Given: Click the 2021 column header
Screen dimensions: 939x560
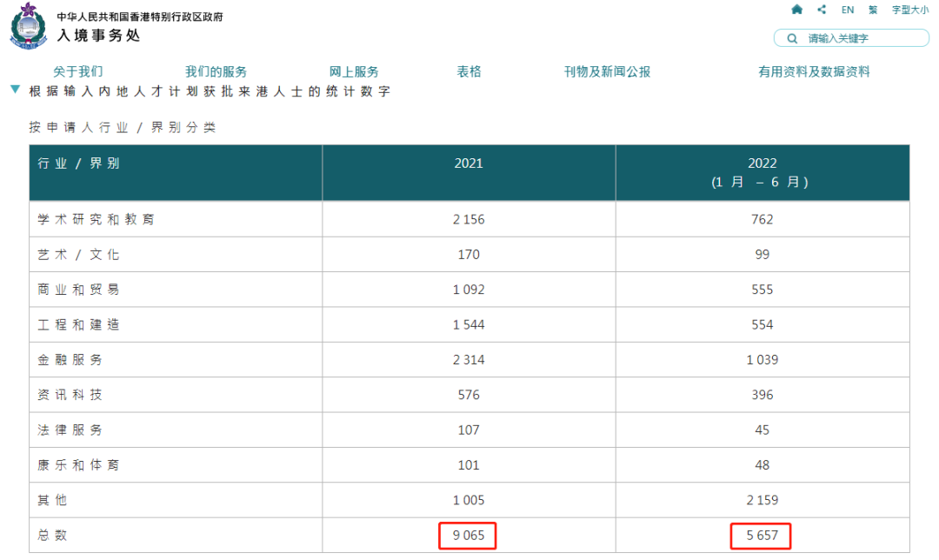Looking at the screenshot, I should [x=469, y=163].
